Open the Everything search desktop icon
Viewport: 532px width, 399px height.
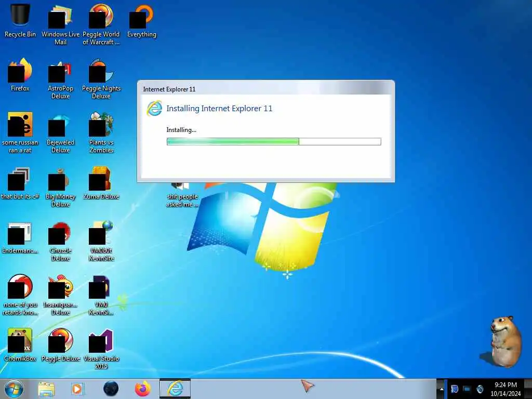(141, 20)
